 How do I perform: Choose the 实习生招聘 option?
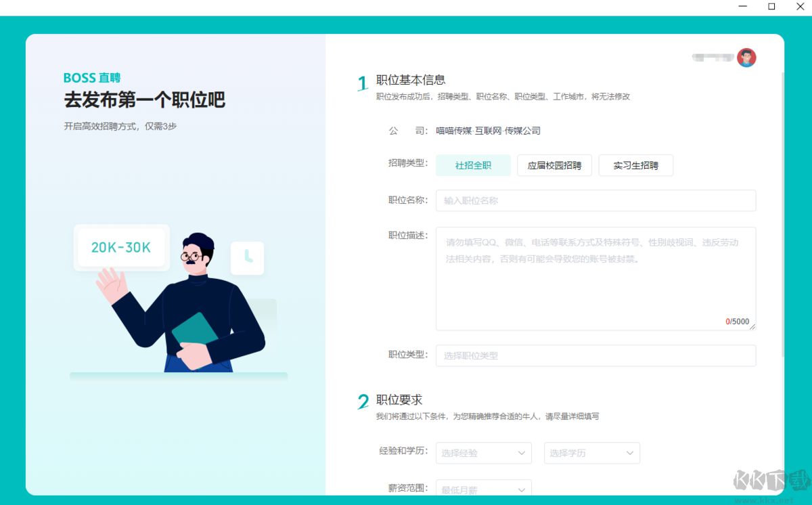(635, 164)
